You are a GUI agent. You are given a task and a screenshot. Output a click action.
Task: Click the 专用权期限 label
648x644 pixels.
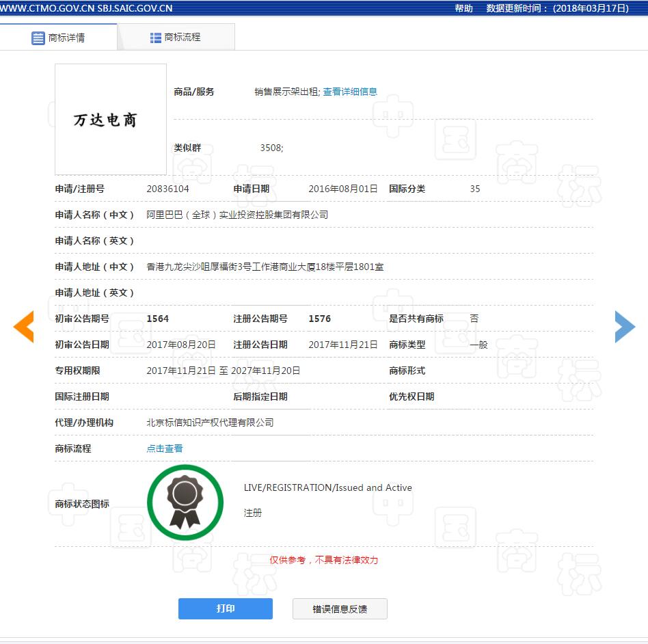(x=77, y=371)
